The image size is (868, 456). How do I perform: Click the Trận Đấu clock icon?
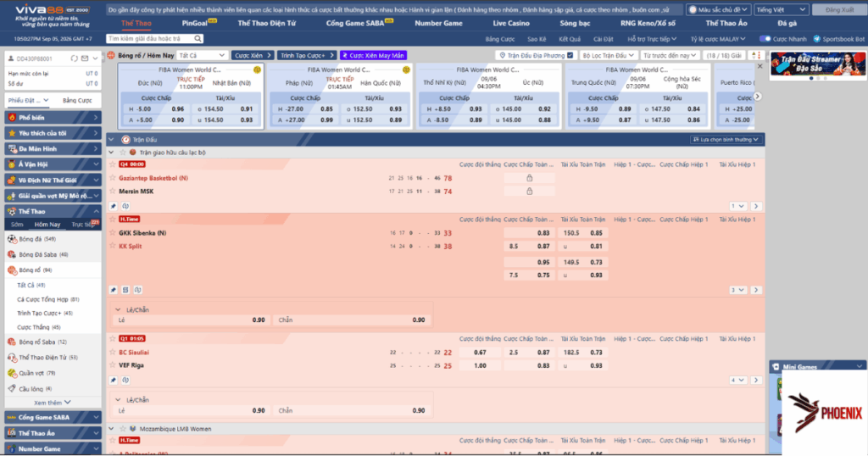(125, 140)
